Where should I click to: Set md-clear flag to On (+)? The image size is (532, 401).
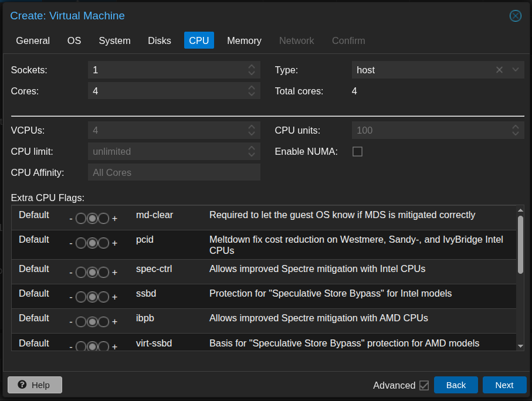(x=104, y=218)
